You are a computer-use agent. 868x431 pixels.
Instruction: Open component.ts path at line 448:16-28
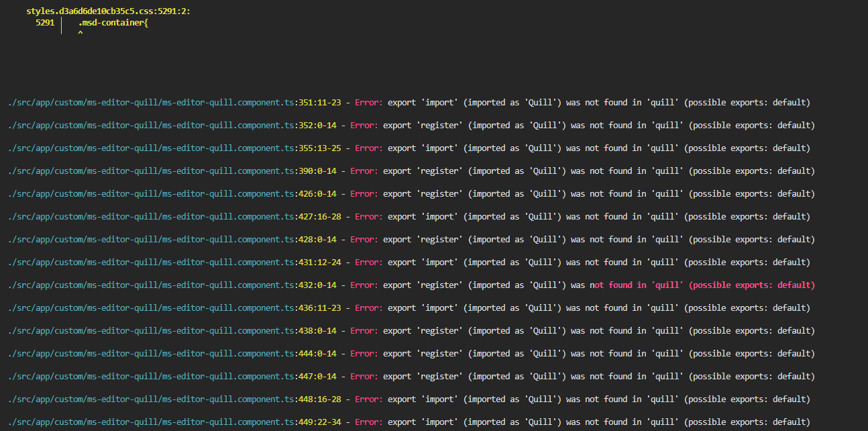coord(174,399)
